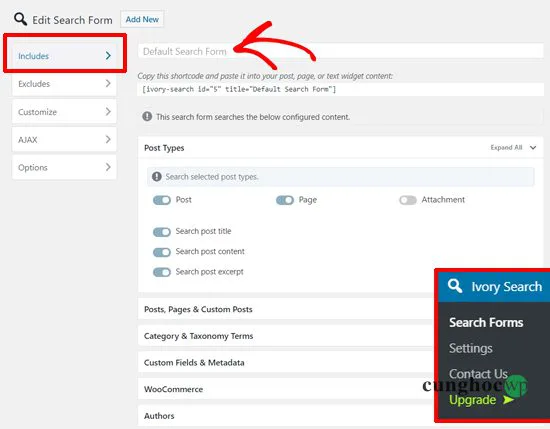550x429 pixels.
Task: Click the info icon next to Search selected post types
Action: point(156,176)
